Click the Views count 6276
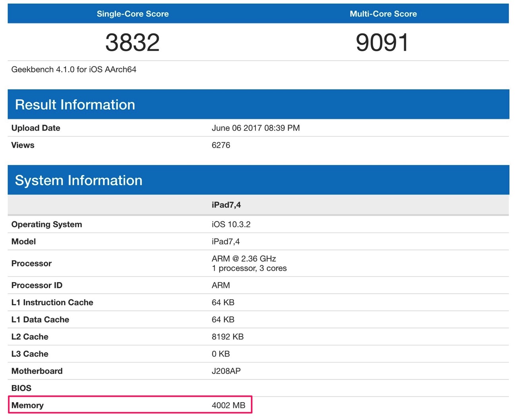Screen dimensions: 516x420 pyautogui.click(x=221, y=145)
